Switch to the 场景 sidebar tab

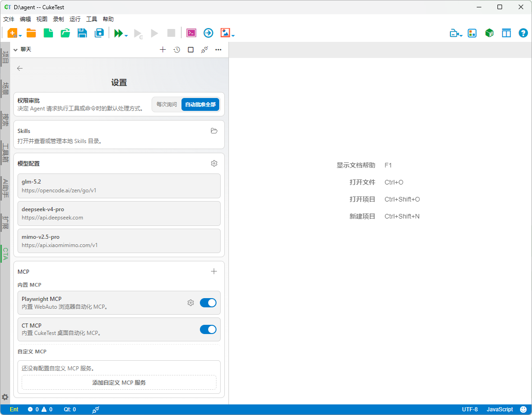(x=5, y=88)
